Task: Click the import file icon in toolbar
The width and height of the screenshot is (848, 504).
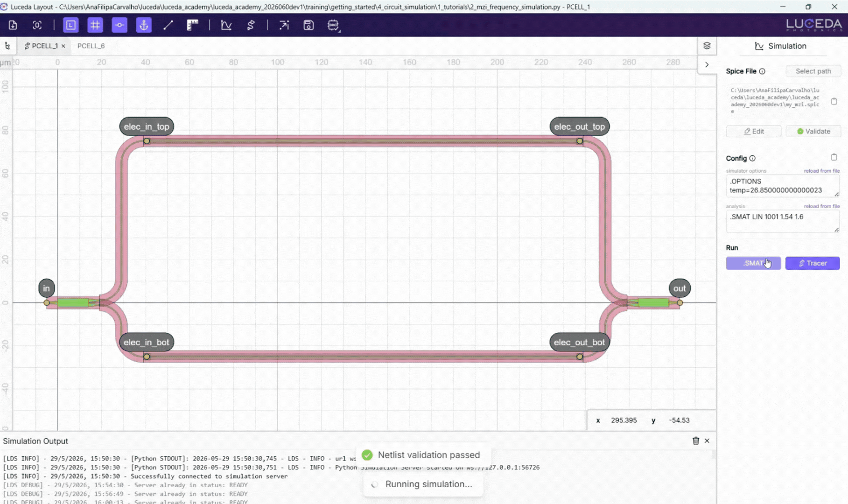Action: pos(13,25)
